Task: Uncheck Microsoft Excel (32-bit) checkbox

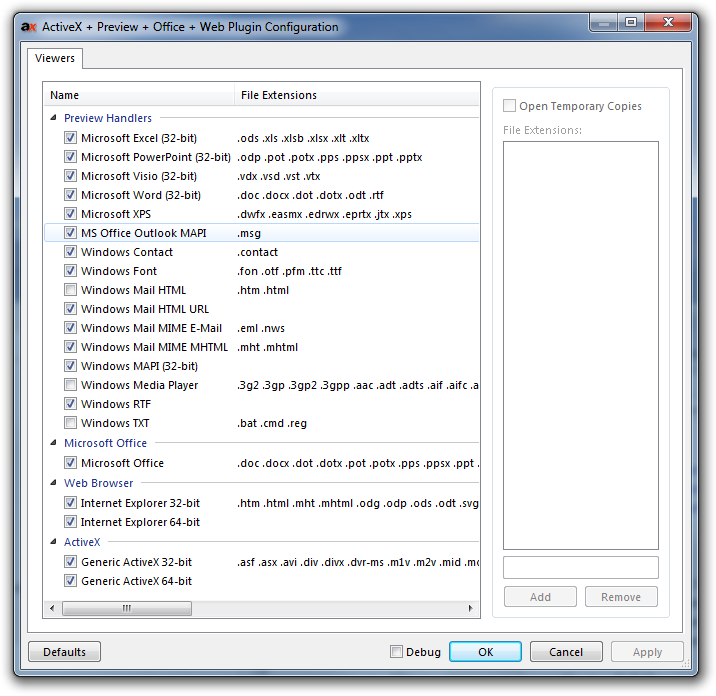Action: click(70, 137)
